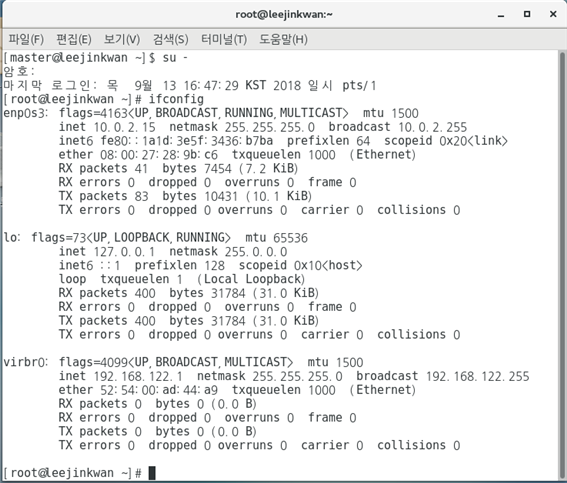Image resolution: width=567 pixels, height=483 pixels.
Task: Click the flags=73 text
Action: (59, 238)
